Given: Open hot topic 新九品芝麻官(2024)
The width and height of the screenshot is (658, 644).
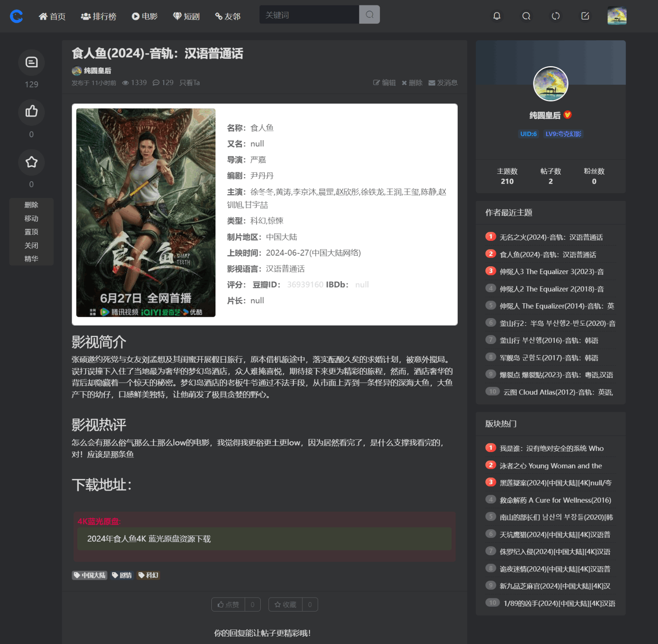Looking at the screenshot, I should 555,586.
